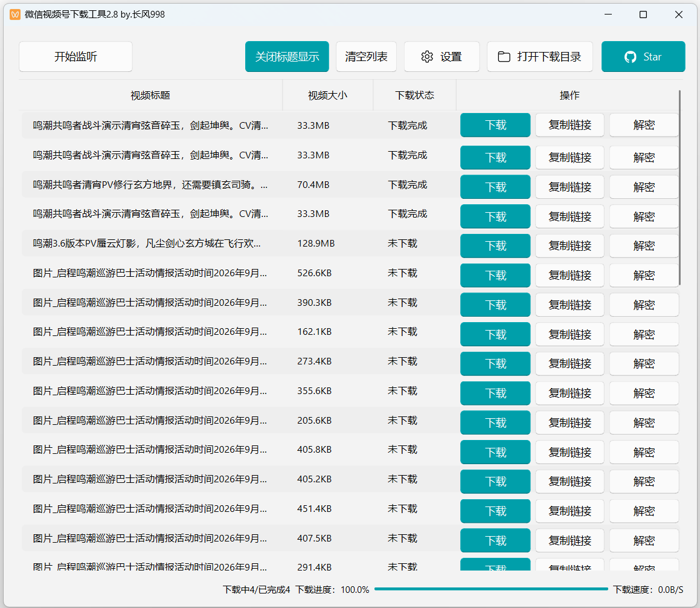Click the 下载进度：100.0% label
Image resolution: width=700 pixels, height=608 pixels.
(x=333, y=590)
